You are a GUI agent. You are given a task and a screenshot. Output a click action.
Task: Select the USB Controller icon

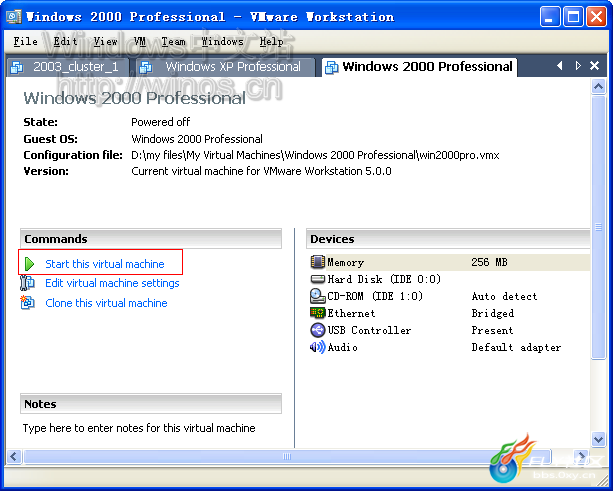[x=317, y=330]
